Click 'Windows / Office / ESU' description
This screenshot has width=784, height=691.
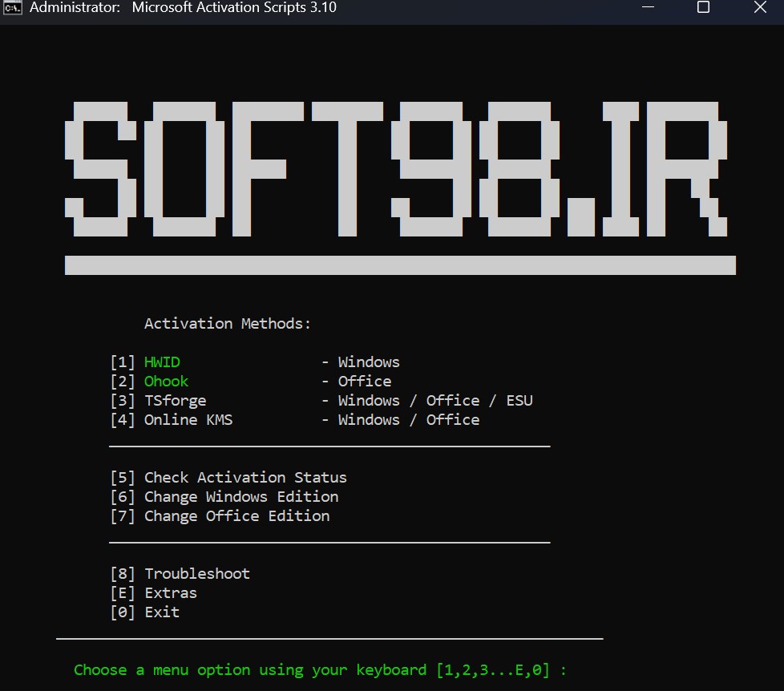pyautogui.click(x=435, y=401)
